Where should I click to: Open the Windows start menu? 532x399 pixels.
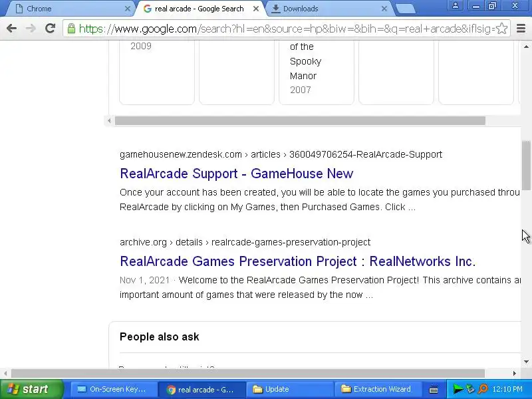[31, 389]
